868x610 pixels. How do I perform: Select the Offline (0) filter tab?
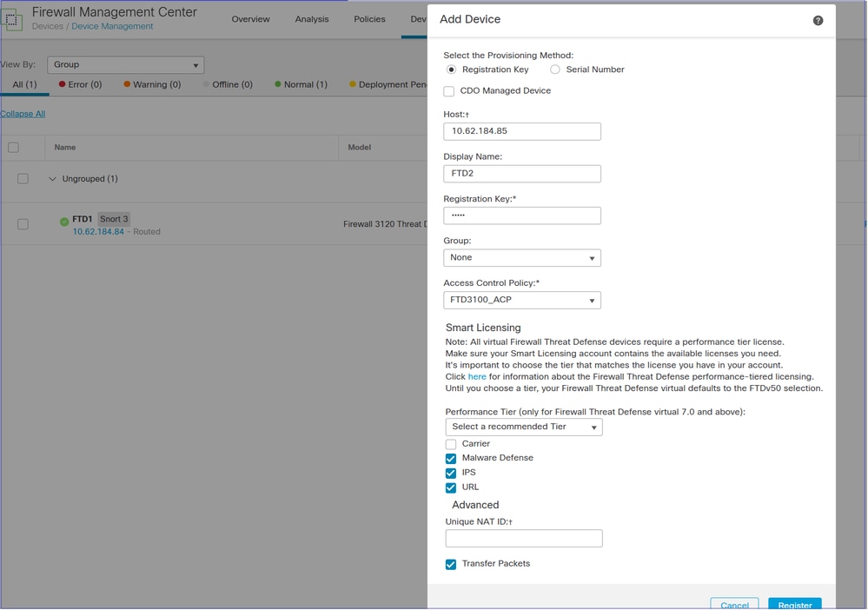coord(228,84)
